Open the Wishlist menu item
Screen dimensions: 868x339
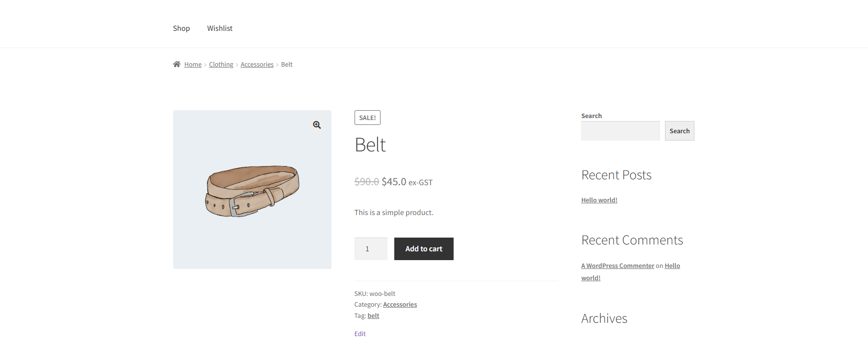pos(220,28)
